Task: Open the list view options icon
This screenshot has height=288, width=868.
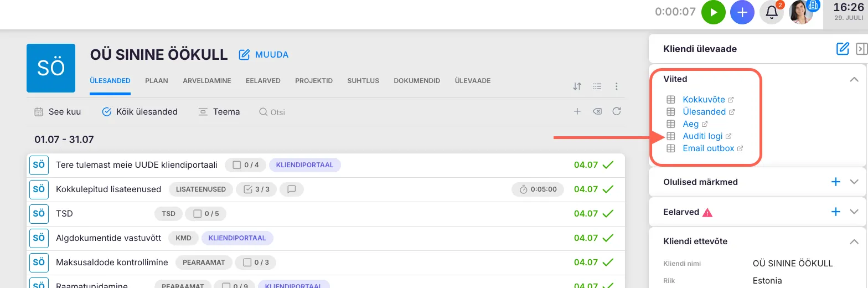Action: pyautogui.click(x=597, y=86)
